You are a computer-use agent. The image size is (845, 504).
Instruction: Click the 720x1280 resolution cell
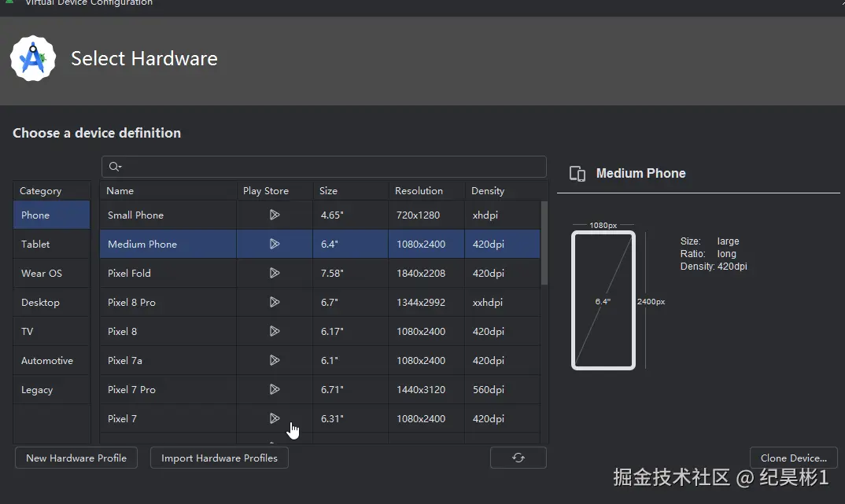(426, 215)
